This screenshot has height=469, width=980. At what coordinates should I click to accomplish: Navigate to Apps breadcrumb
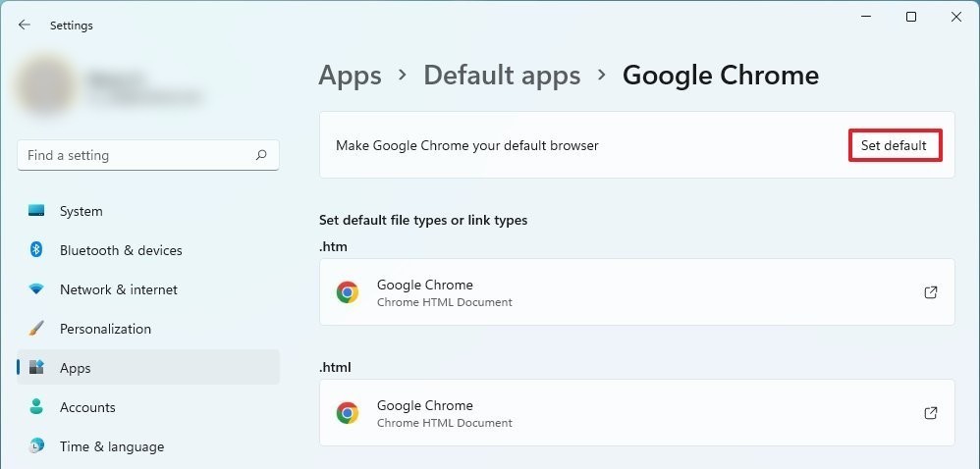[x=350, y=76]
